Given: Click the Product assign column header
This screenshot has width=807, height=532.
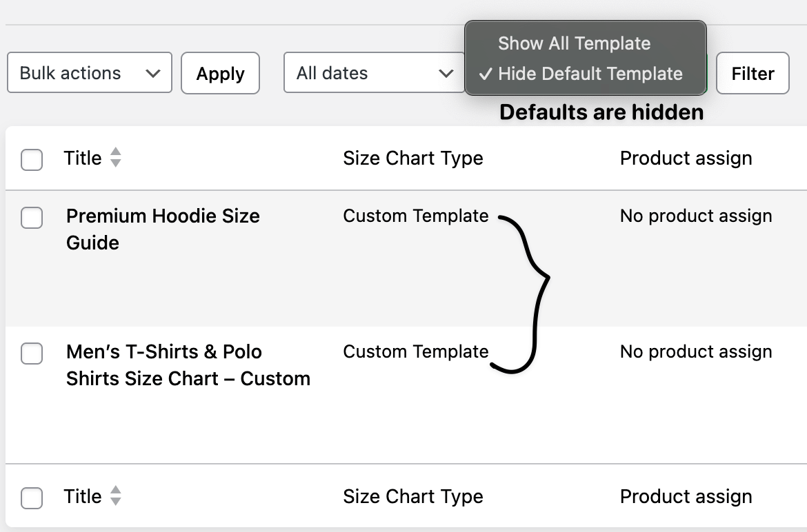Looking at the screenshot, I should (x=686, y=158).
